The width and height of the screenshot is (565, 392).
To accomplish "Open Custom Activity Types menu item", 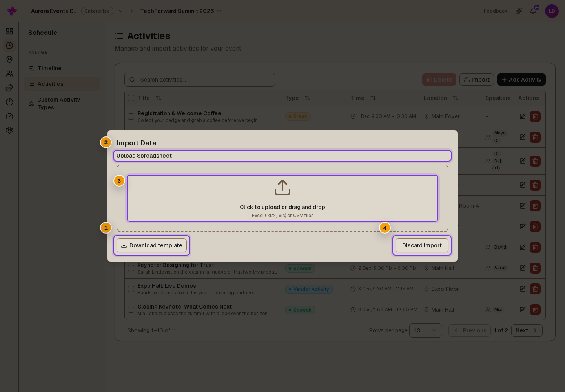I will pyautogui.click(x=62, y=103).
